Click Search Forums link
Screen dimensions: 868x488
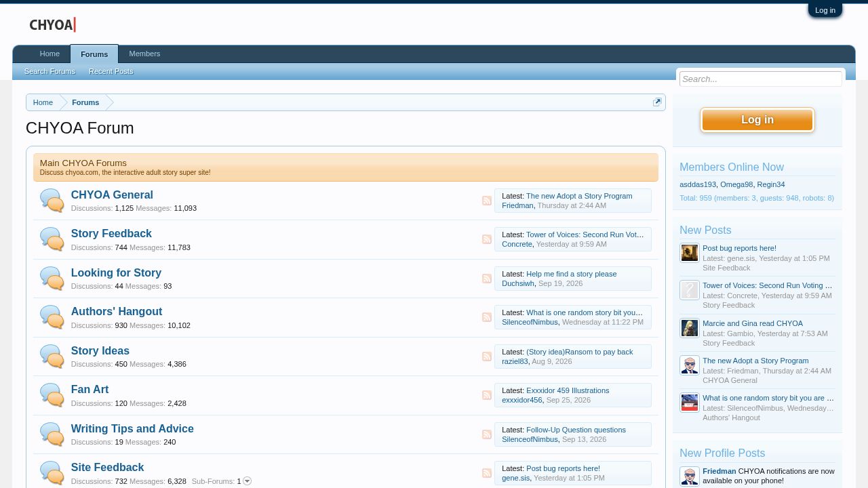pos(50,71)
